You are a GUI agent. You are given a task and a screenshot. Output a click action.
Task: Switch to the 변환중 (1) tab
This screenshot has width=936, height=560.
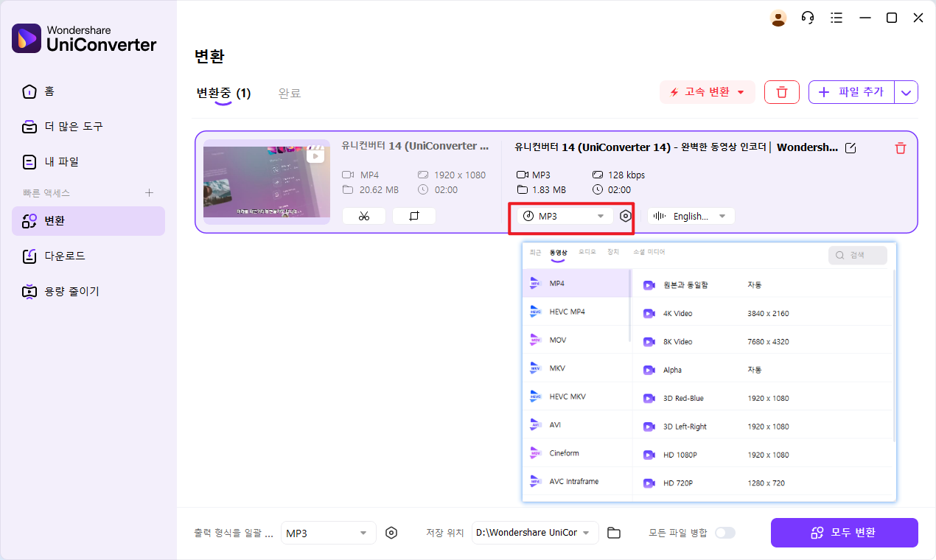click(223, 94)
